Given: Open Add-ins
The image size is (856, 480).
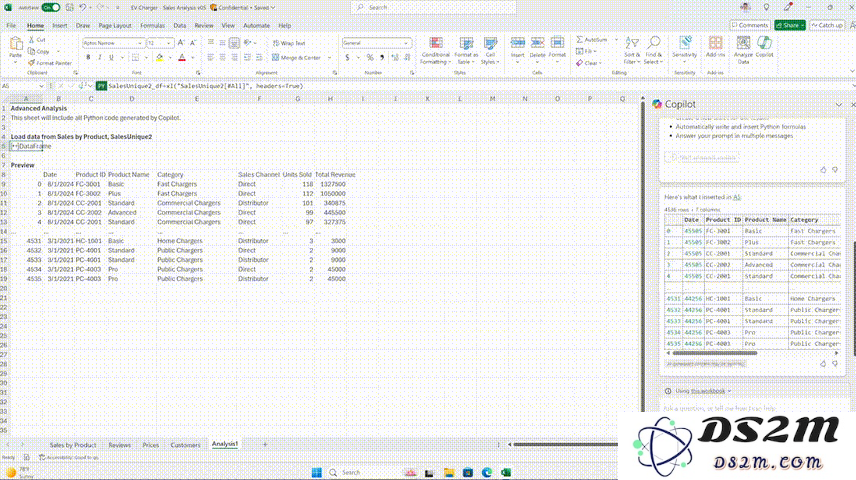Looking at the screenshot, I should [x=715, y=44].
